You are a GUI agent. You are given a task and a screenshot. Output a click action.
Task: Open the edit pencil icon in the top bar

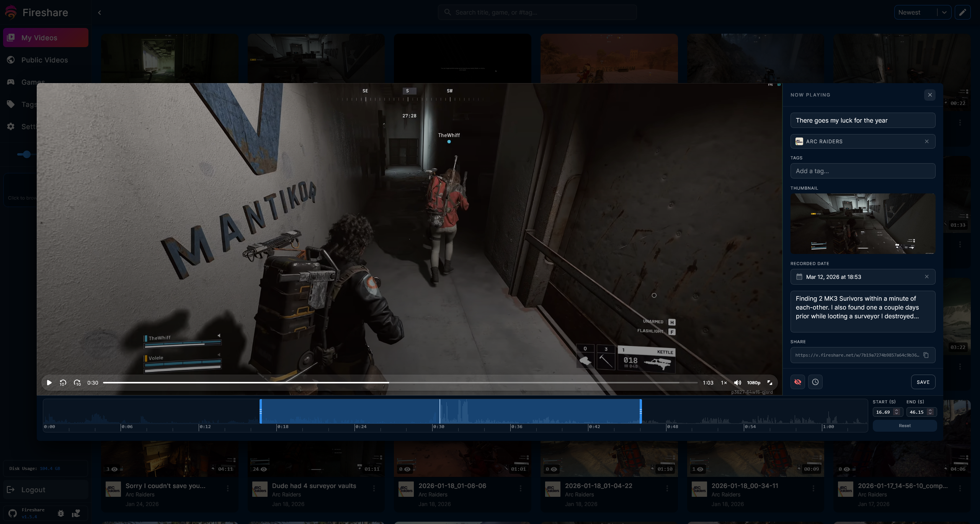tap(962, 12)
